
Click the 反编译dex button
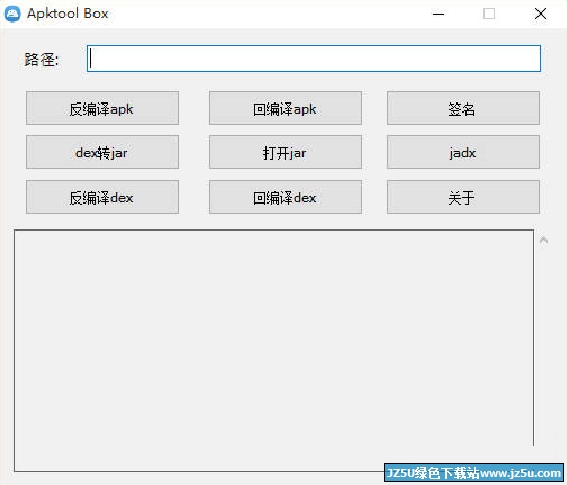click(x=102, y=197)
